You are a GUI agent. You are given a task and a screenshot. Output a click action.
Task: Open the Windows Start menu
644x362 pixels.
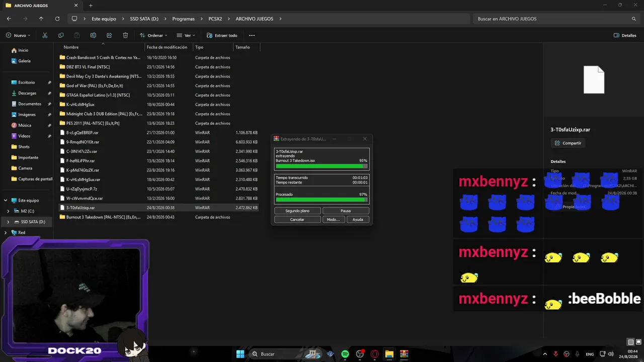point(240,354)
